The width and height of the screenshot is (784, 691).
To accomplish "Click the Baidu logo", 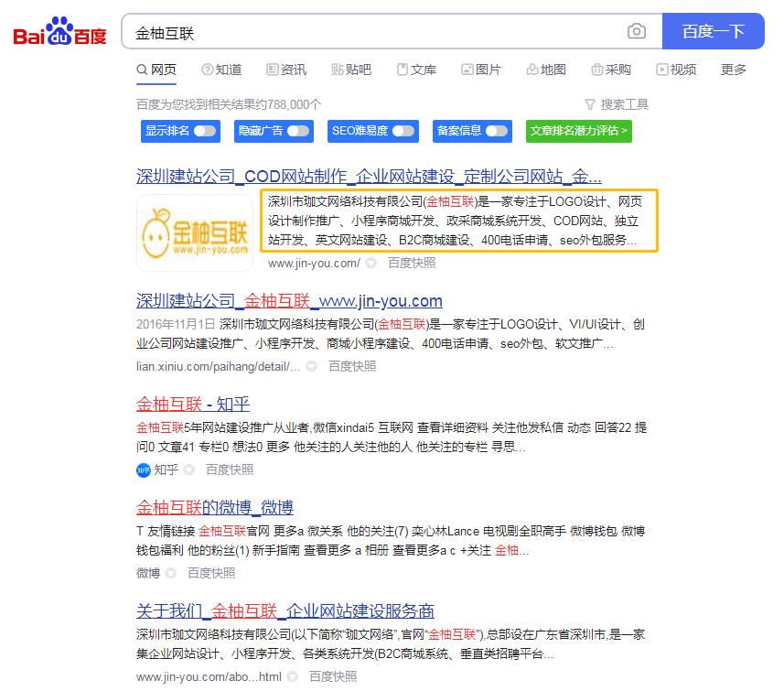I will click(x=59, y=31).
